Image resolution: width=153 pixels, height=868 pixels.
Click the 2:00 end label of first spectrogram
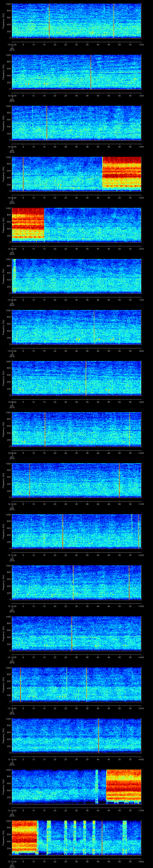(x=141, y=44)
